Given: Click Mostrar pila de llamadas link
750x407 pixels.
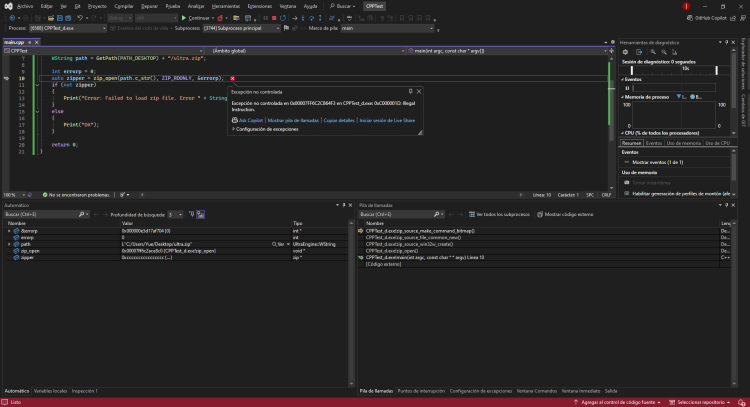Looking at the screenshot, I should click(291, 119).
